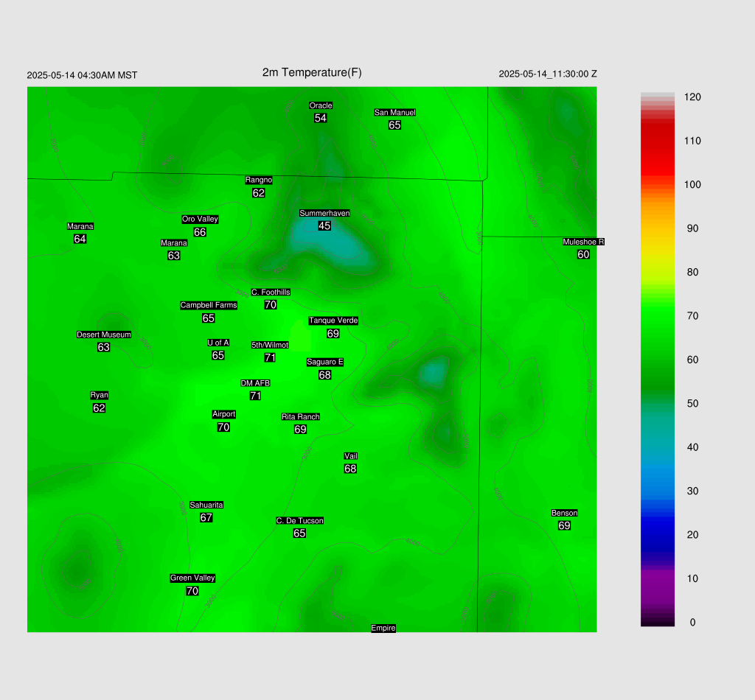Select the Ryan station label
755x700 pixels.
100,396
